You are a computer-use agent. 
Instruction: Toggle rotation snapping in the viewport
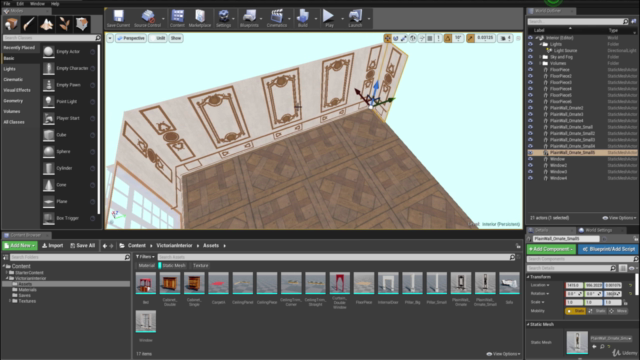tap(448, 38)
